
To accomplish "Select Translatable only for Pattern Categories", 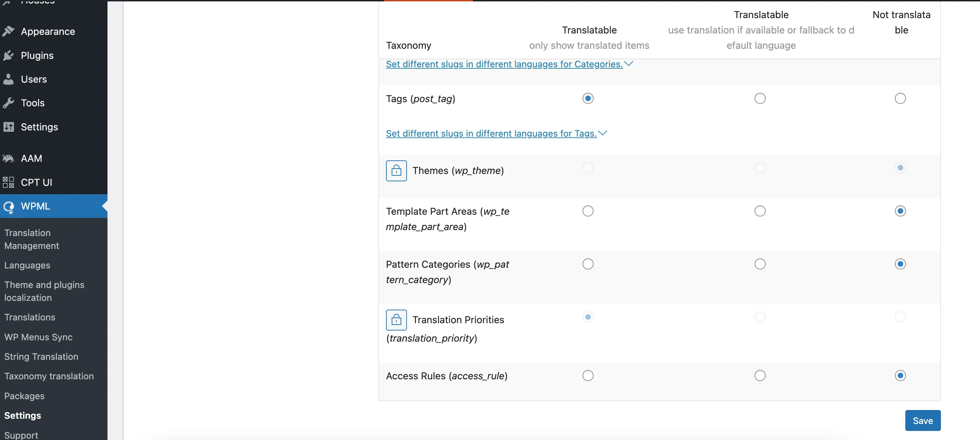I will point(588,264).
